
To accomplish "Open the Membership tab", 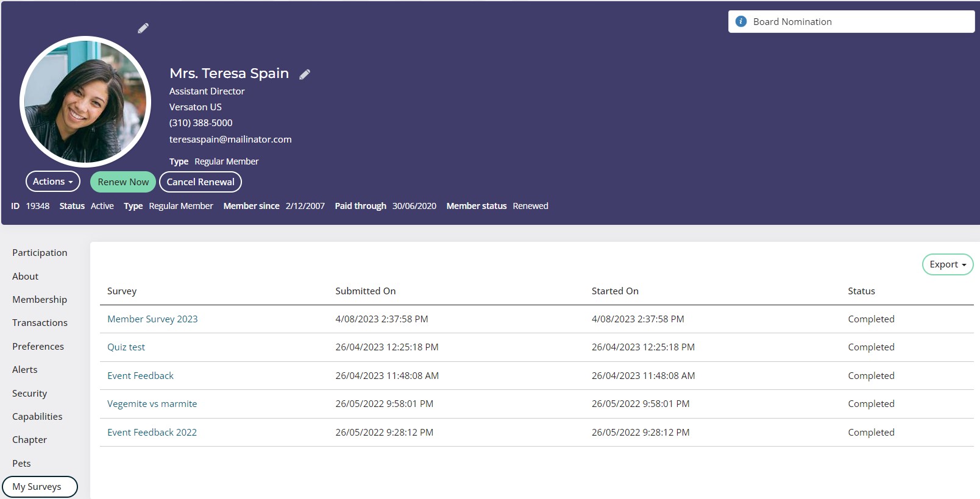I will pos(40,299).
